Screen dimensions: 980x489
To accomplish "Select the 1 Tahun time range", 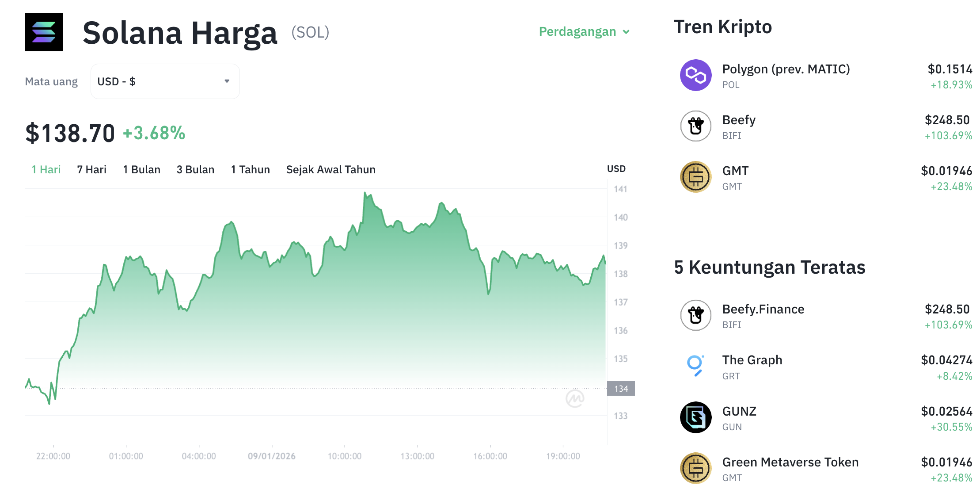I will click(x=250, y=169).
